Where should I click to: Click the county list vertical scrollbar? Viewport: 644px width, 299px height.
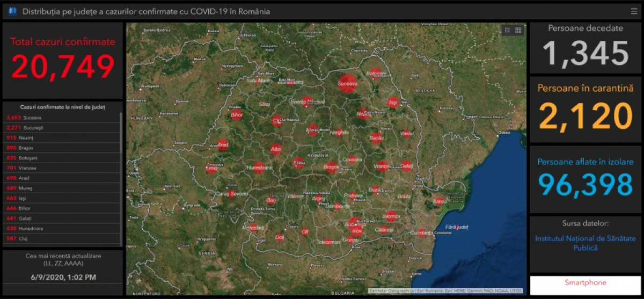pyautogui.click(x=121, y=177)
